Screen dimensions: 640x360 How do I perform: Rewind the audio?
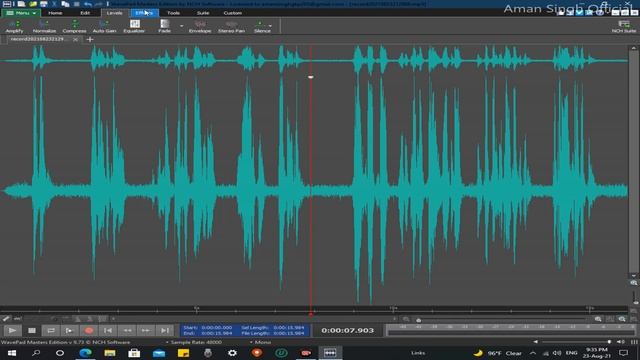127,330
